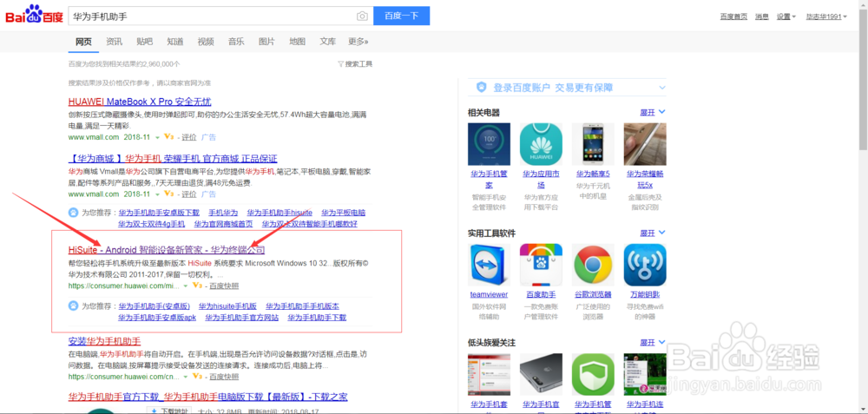Switch to the 音乐 tab
The height and width of the screenshot is (414, 868).
pos(236,42)
